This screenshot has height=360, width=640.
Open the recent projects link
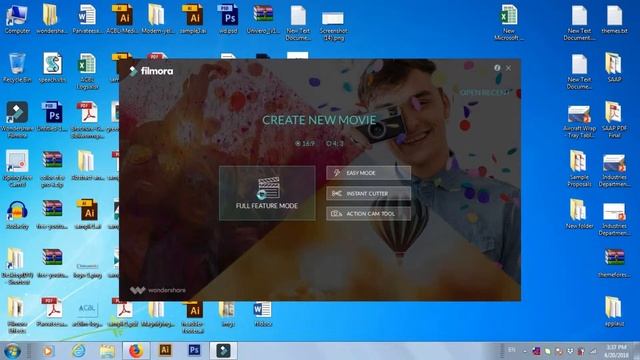point(484,93)
